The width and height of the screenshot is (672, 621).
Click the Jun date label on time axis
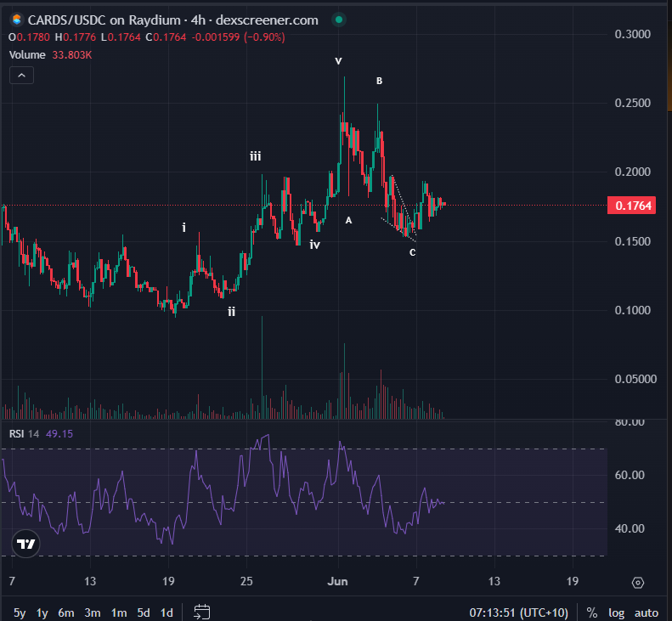(x=337, y=582)
